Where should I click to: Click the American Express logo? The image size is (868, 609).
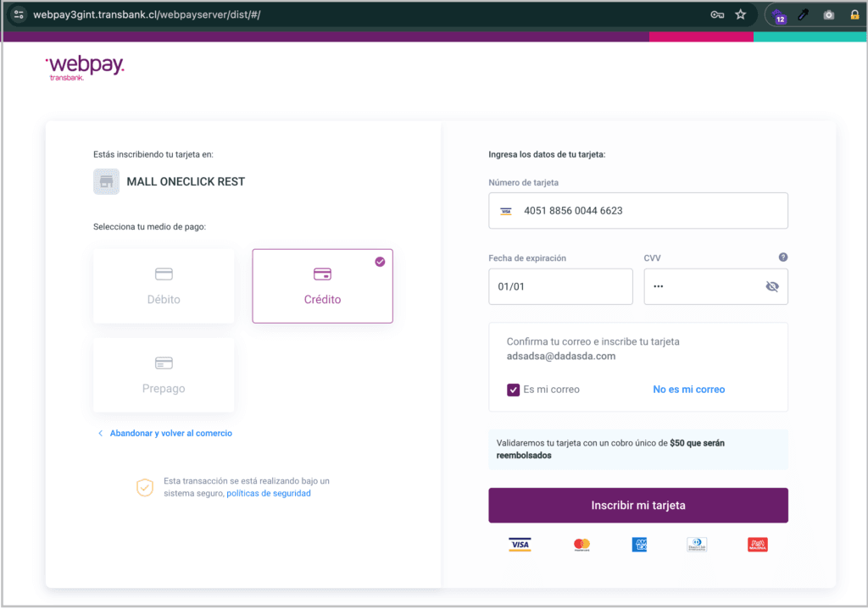(x=639, y=545)
